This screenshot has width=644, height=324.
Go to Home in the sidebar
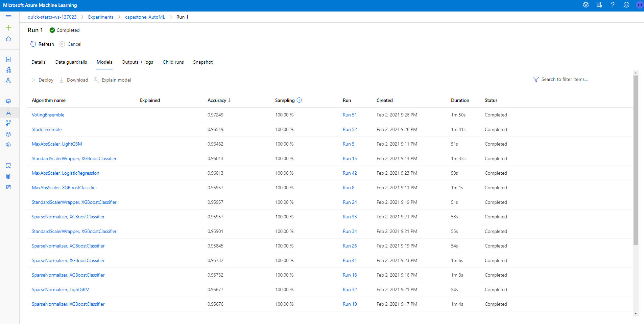8,39
